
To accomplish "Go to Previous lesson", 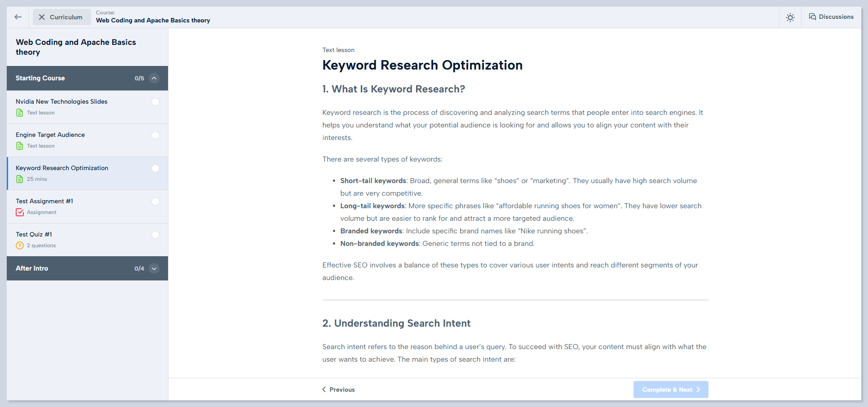I will 339,389.
